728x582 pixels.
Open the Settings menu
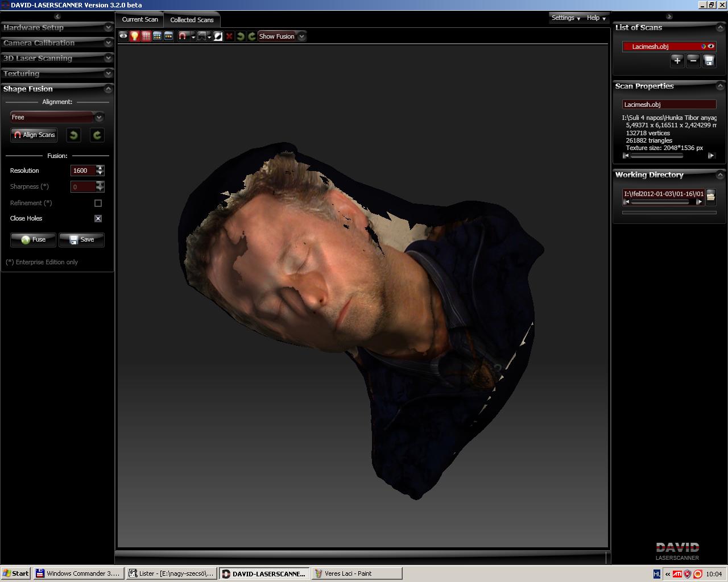coord(565,18)
